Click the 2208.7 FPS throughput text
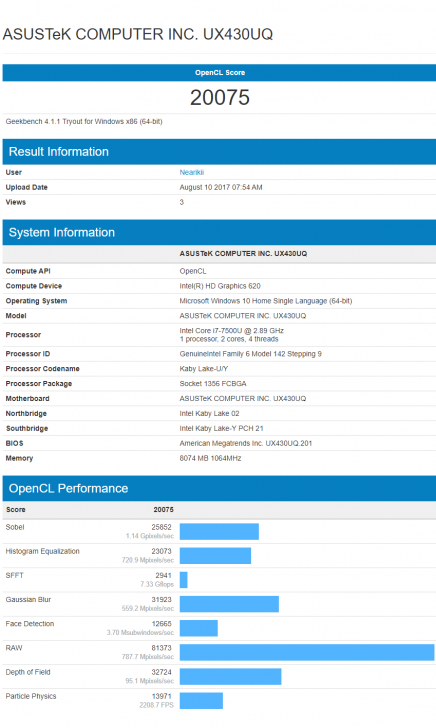436x728 pixels. coord(156,705)
